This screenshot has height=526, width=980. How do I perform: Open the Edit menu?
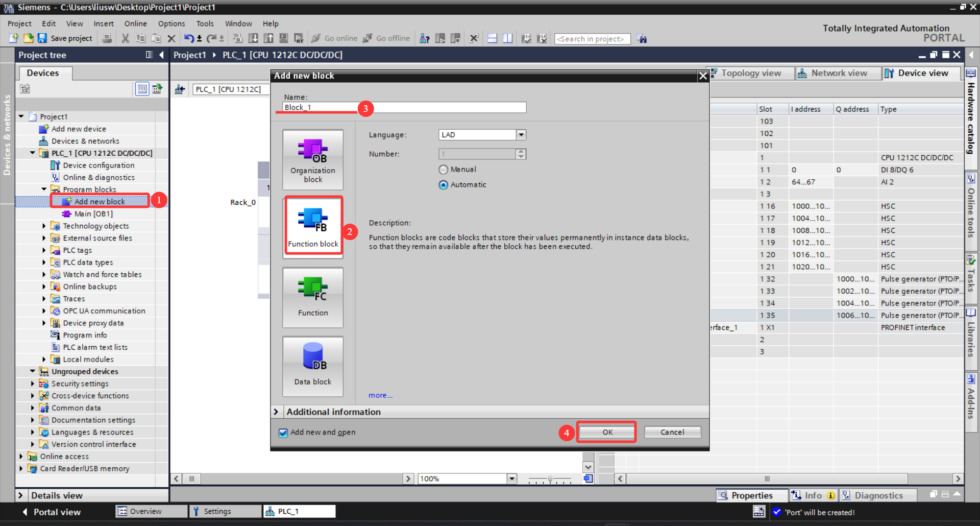49,23
